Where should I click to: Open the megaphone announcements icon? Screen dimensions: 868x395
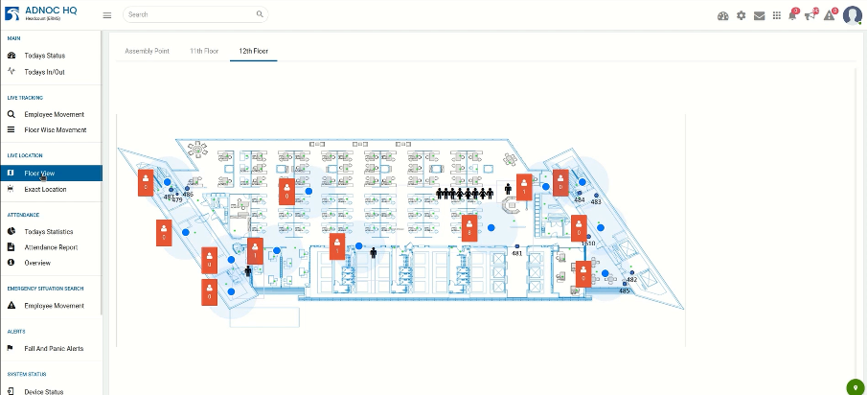tap(811, 15)
